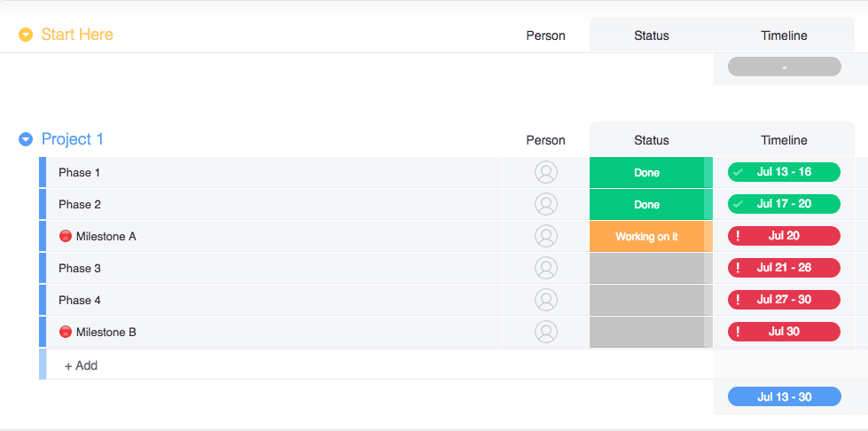Click the gray empty timeline summary in Start Here

784,67
